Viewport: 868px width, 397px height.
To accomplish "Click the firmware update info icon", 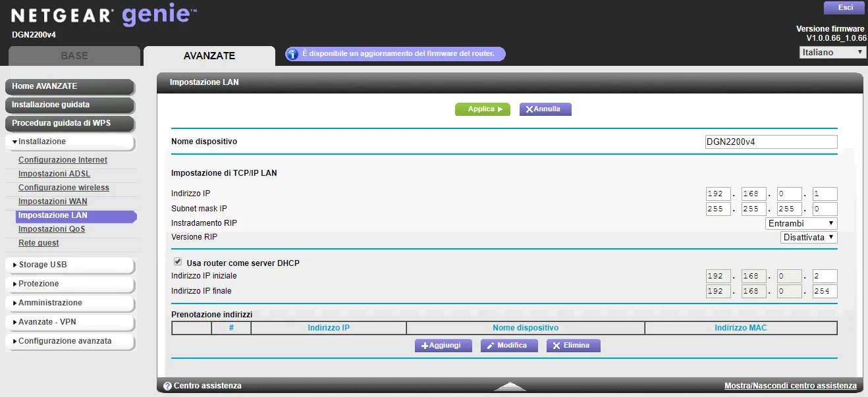I will (x=292, y=54).
